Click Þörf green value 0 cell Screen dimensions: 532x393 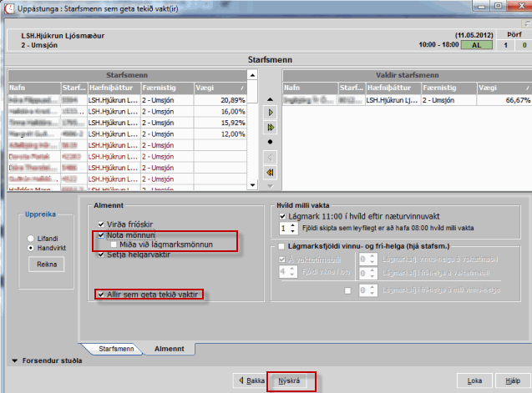pos(524,45)
